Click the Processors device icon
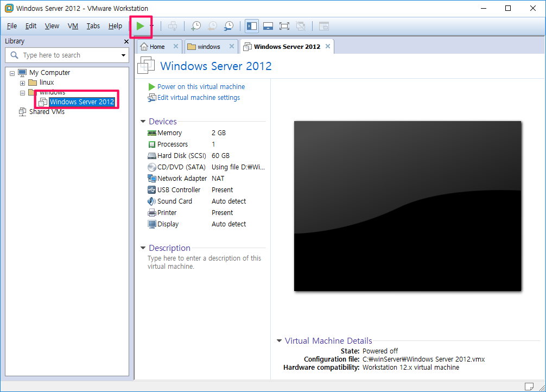The height and width of the screenshot is (392, 546). (x=152, y=144)
